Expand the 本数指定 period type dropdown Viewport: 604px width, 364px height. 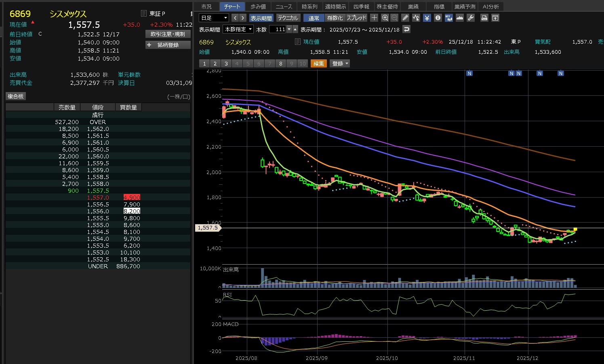[x=239, y=29]
